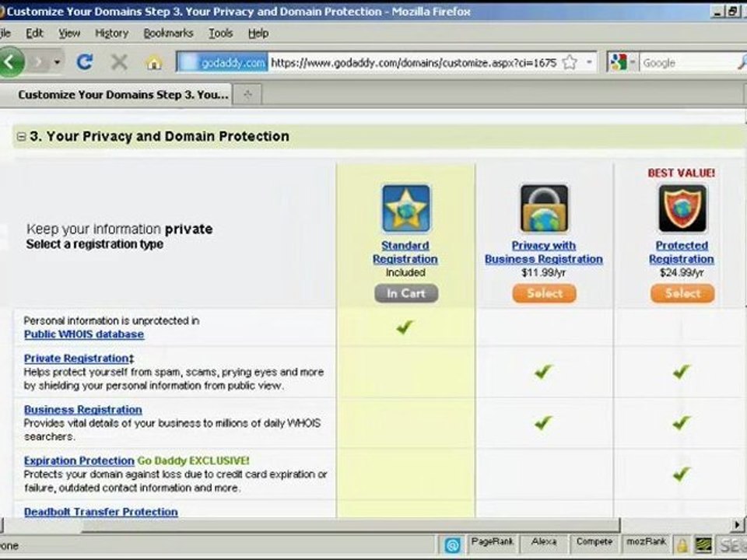Click the In Cart button

pyautogui.click(x=406, y=293)
